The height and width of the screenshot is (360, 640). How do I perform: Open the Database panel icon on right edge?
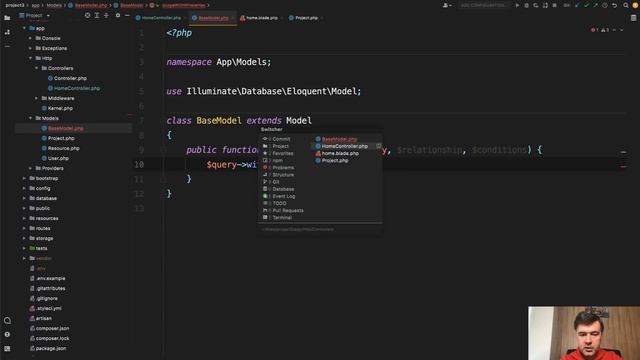point(633,18)
